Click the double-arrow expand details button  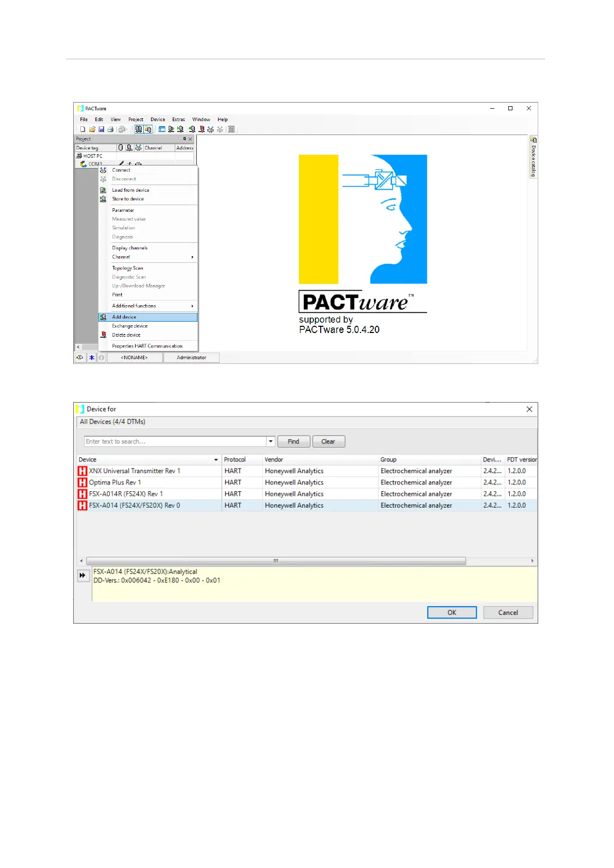[x=83, y=575]
